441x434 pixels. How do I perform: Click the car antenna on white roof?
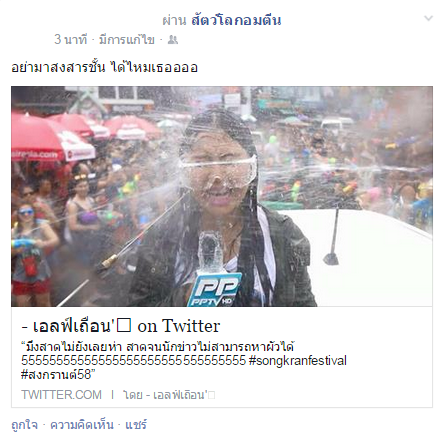[x=333, y=235]
